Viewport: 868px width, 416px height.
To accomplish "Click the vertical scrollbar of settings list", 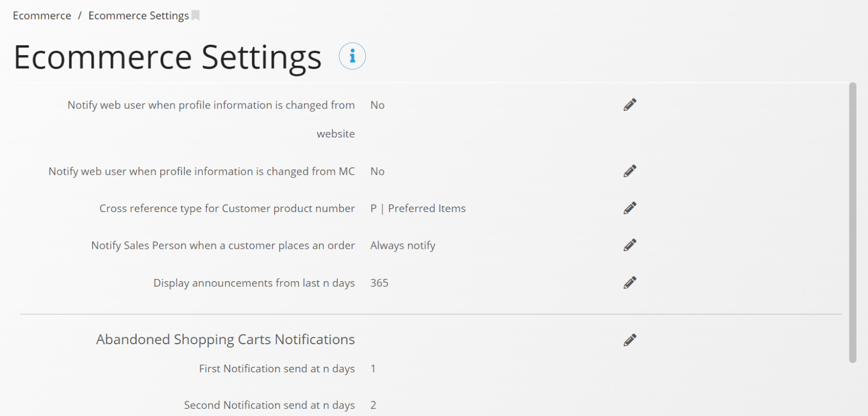I will point(853,222).
